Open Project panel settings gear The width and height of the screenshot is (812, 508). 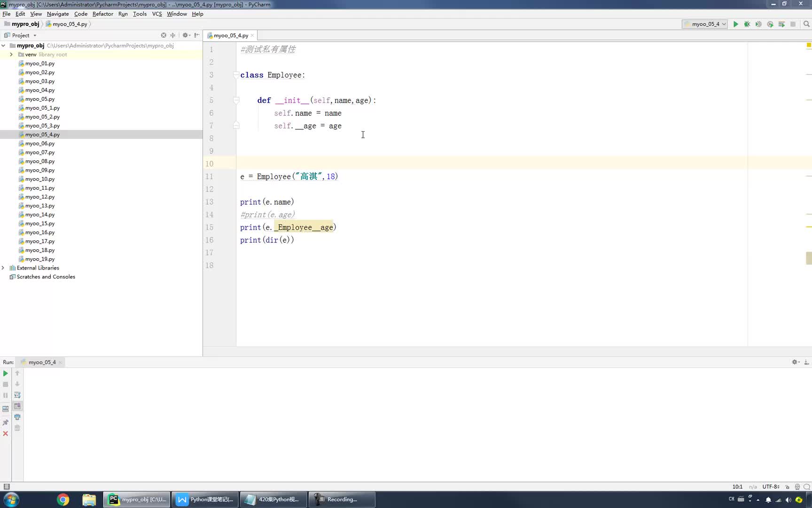186,35
